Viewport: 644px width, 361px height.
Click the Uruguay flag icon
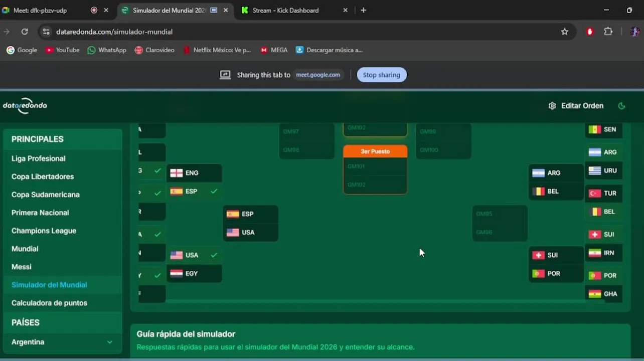pos(595,170)
